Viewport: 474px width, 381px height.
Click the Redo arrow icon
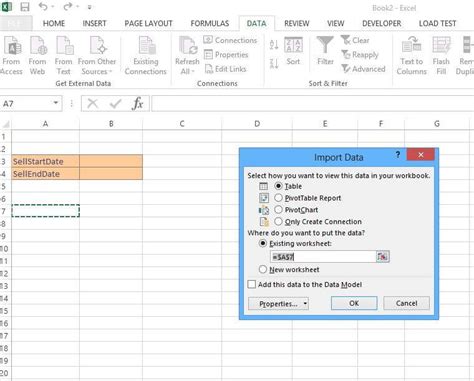coord(68,7)
